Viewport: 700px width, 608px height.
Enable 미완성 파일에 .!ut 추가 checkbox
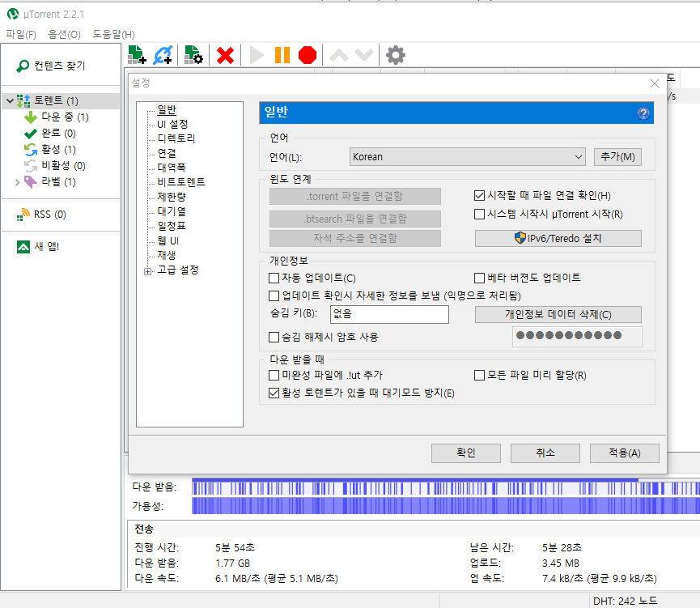coord(274,375)
